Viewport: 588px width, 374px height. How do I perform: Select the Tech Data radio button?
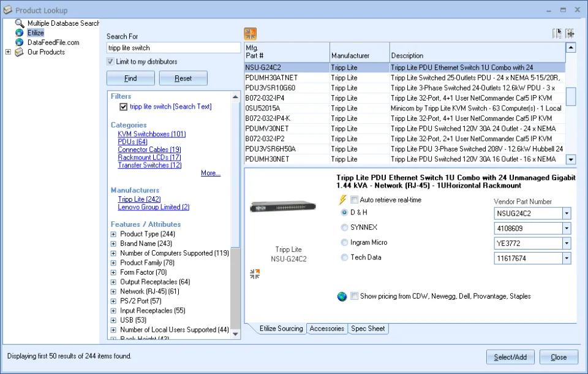click(344, 258)
